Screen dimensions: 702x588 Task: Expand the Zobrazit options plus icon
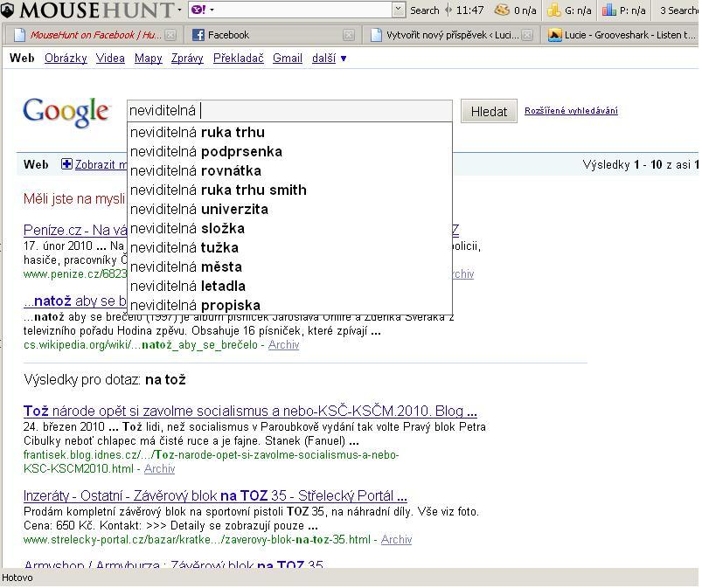[x=66, y=164]
